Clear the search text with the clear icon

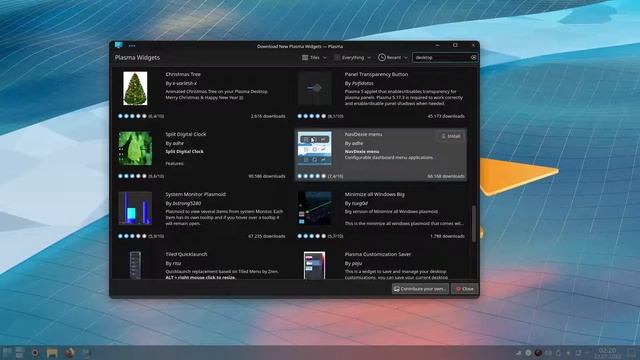tap(473, 58)
